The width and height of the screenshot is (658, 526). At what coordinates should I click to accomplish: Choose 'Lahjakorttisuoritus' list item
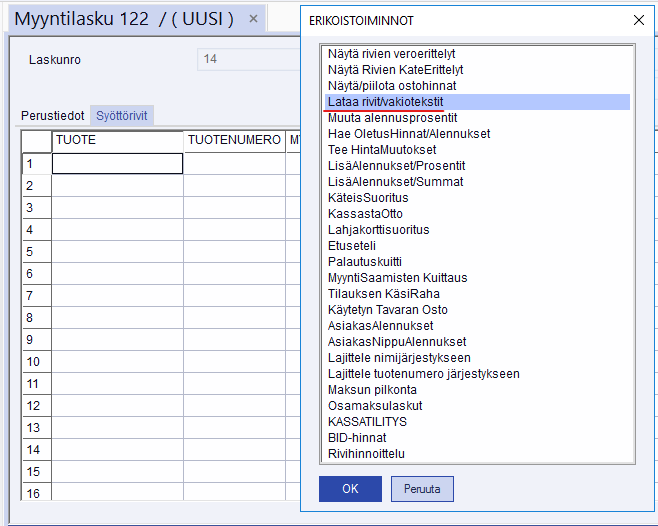[x=378, y=230]
